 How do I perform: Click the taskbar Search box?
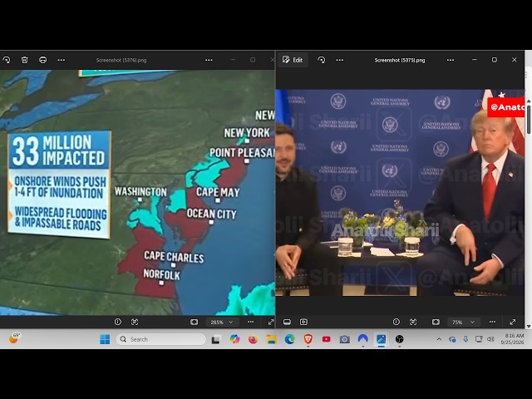coord(161,339)
